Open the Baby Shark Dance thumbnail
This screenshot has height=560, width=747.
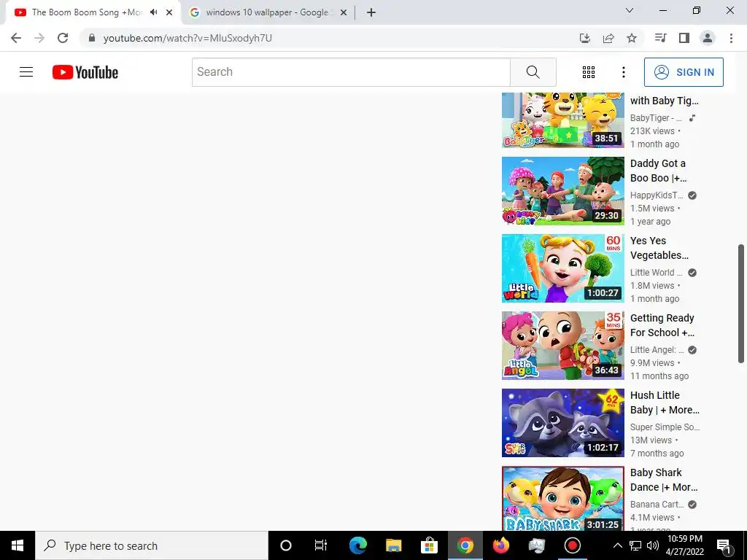562,498
